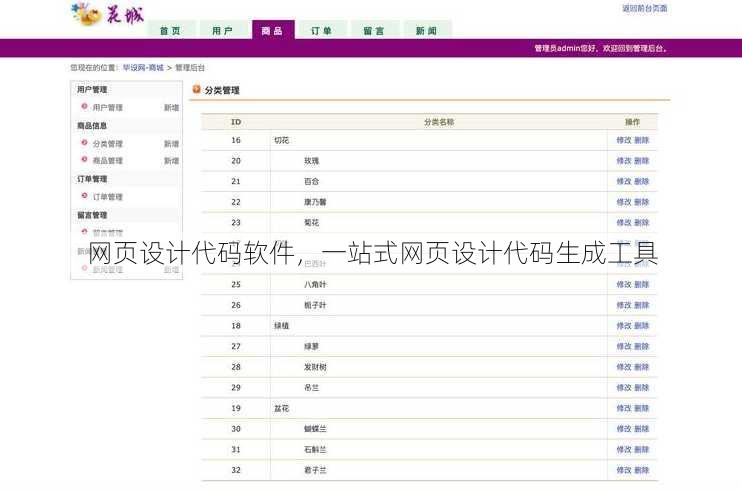Select the 商品 tab
742x490 pixels.
coord(273,30)
